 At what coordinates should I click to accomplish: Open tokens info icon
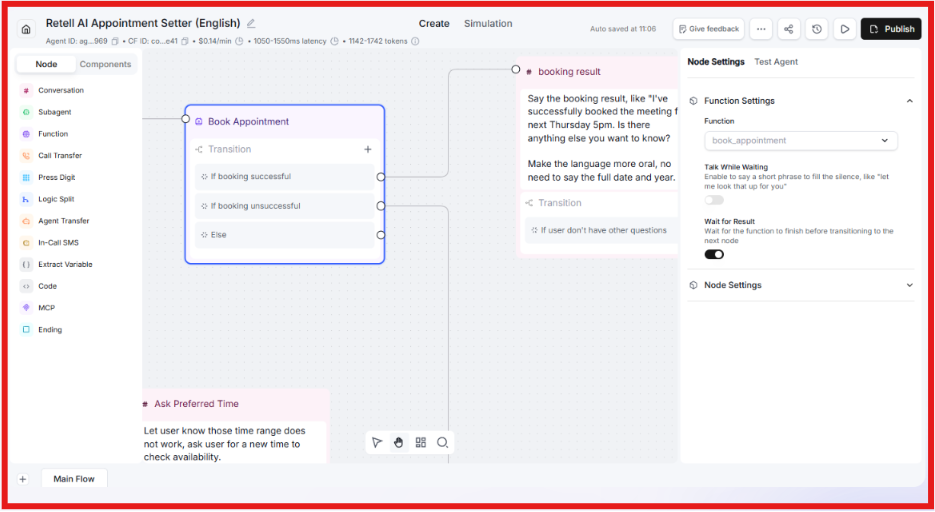pyautogui.click(x=415, y=41)
